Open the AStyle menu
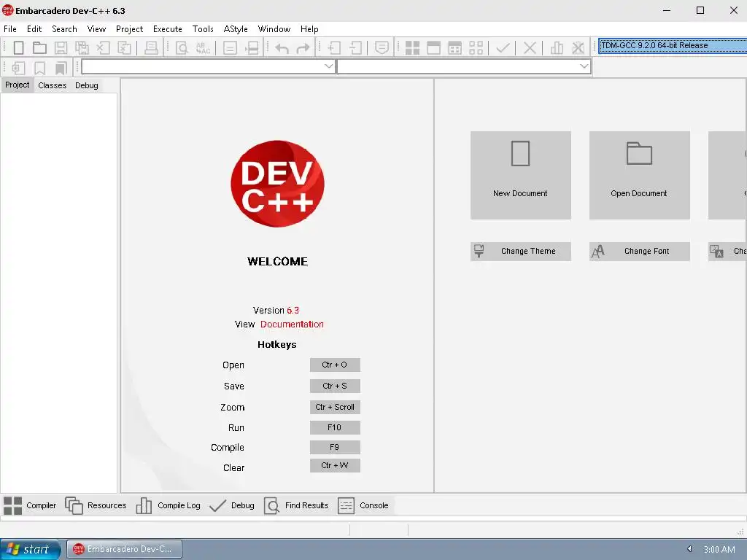This screenshot has height=560, width=747. point(236,29)
